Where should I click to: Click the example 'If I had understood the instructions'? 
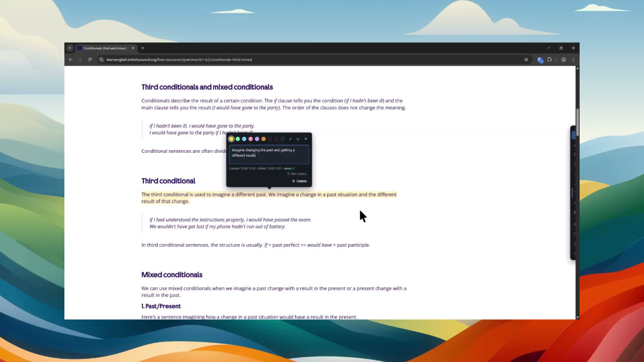pos(230,219)
